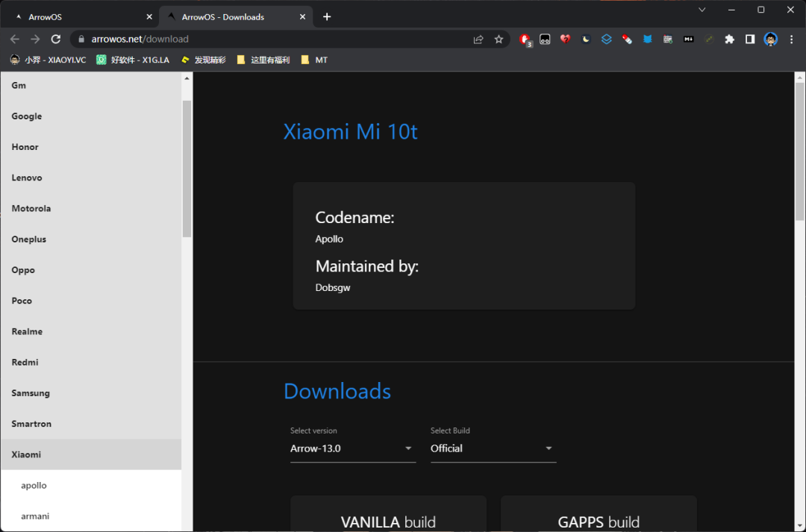The image size is (806, 532).
Task: Click the address bar URL field
Action: tap(276, 40)
